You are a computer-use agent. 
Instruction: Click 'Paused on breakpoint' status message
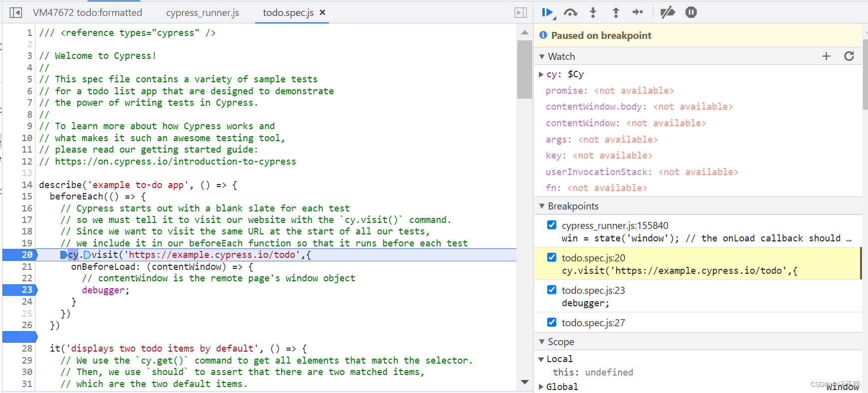tap(601, 35)
